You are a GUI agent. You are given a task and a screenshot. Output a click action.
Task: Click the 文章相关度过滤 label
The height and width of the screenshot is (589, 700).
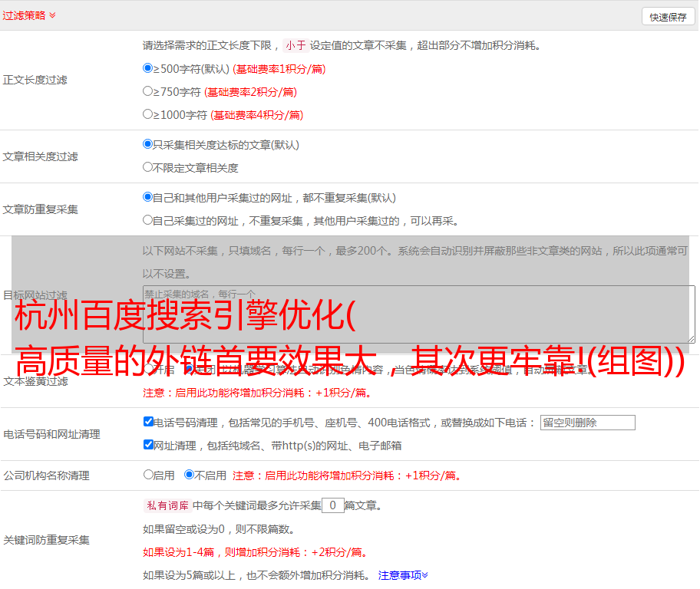tap(40, 156)
